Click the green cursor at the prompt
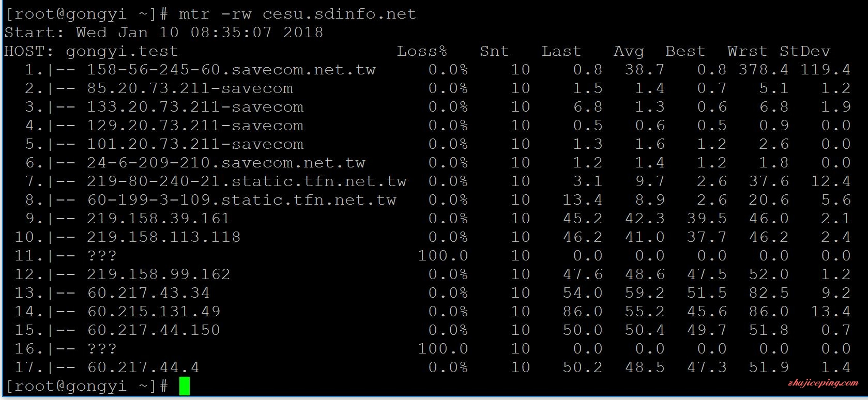 coord(185,386)
